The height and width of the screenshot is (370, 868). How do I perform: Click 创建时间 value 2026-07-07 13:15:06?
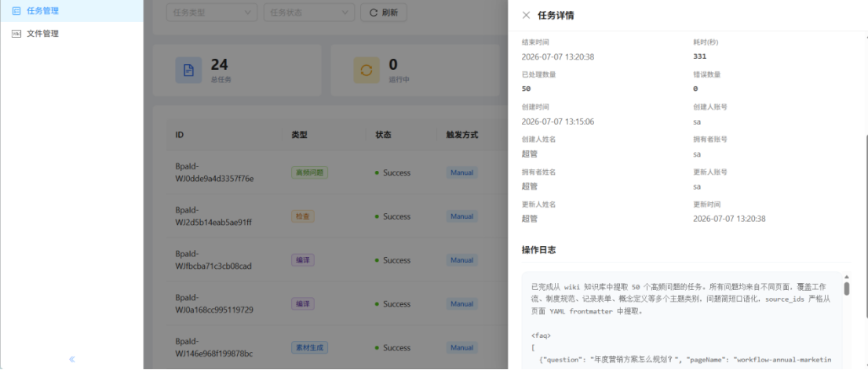point(558,122)
